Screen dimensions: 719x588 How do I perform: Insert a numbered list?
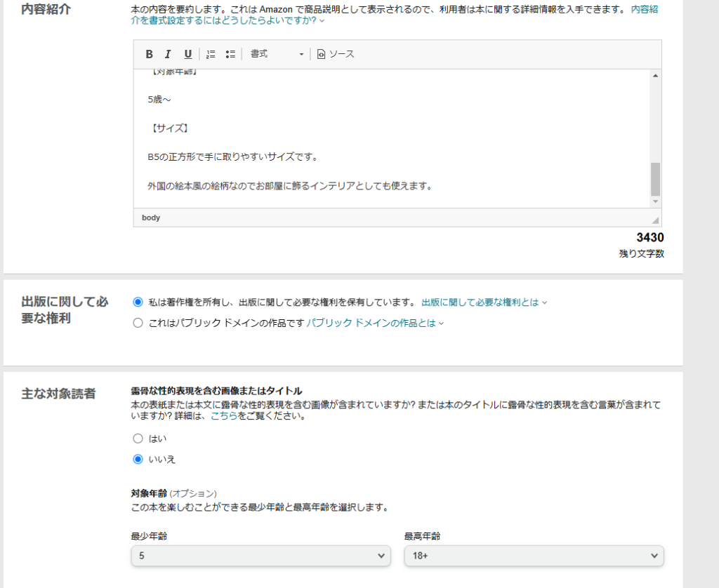[211, 54]
